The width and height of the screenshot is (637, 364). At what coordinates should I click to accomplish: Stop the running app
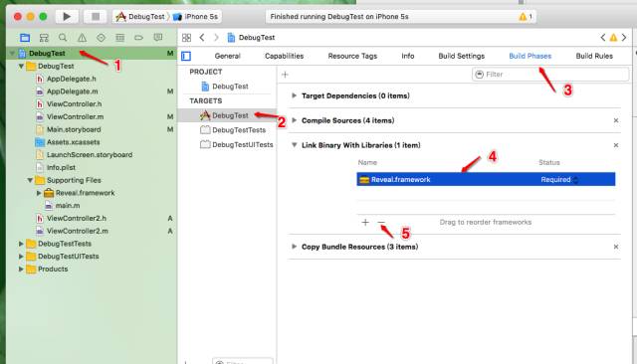(x=96, y=17)
